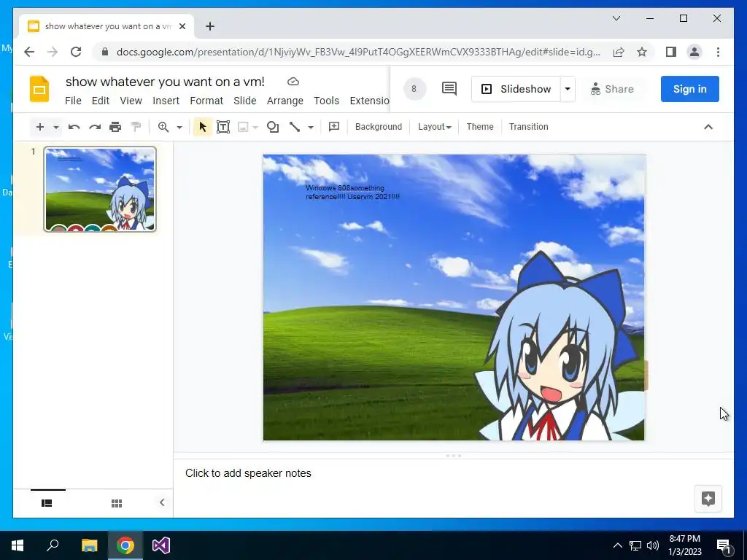Open the tab search dropdown chevron
747x560 pixels.
616,18
